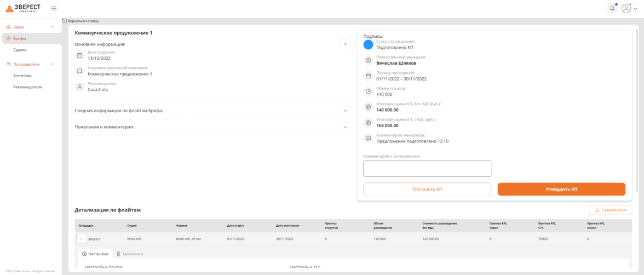644x275 pixels.
Task: Click the hamburger menu icon
Action: pos(54,8)
